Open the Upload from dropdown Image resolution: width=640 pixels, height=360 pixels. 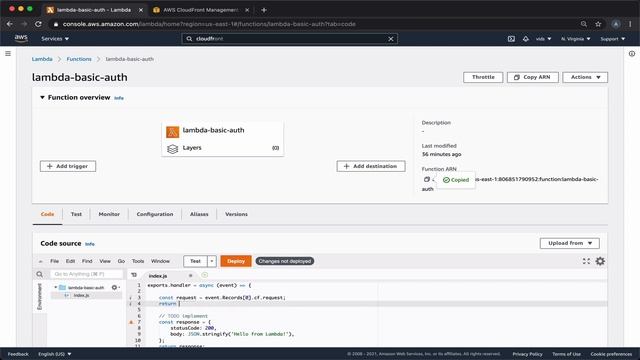pos(569,243)
